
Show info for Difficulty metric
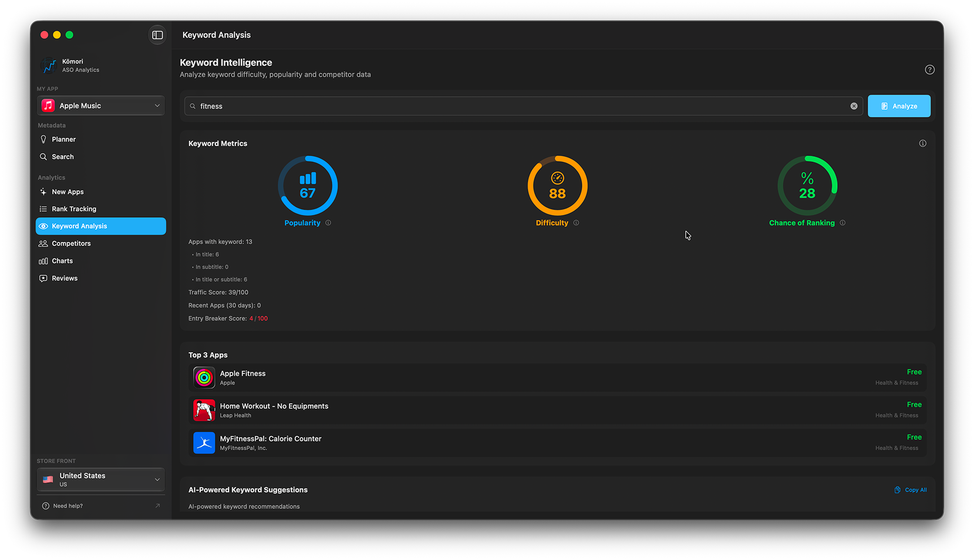[576, 223]
